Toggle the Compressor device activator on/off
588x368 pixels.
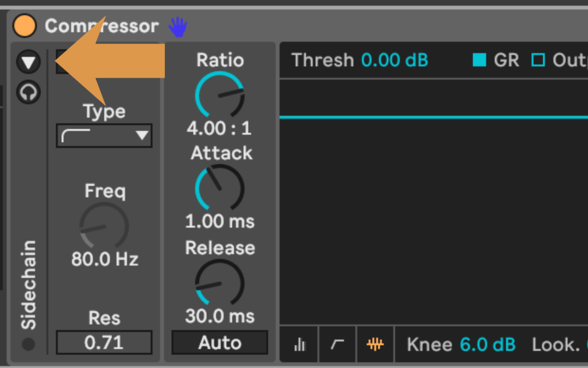tap(24, 26)
